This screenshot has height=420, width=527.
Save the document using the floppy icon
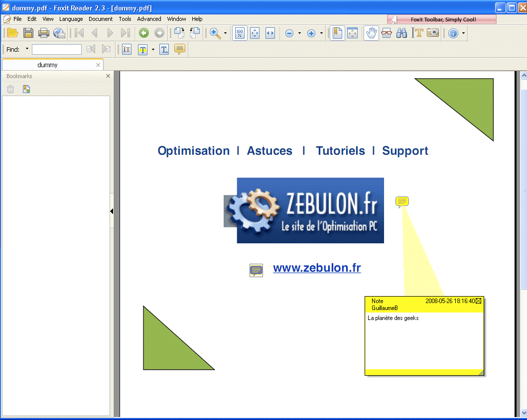[x=28, y=33]
